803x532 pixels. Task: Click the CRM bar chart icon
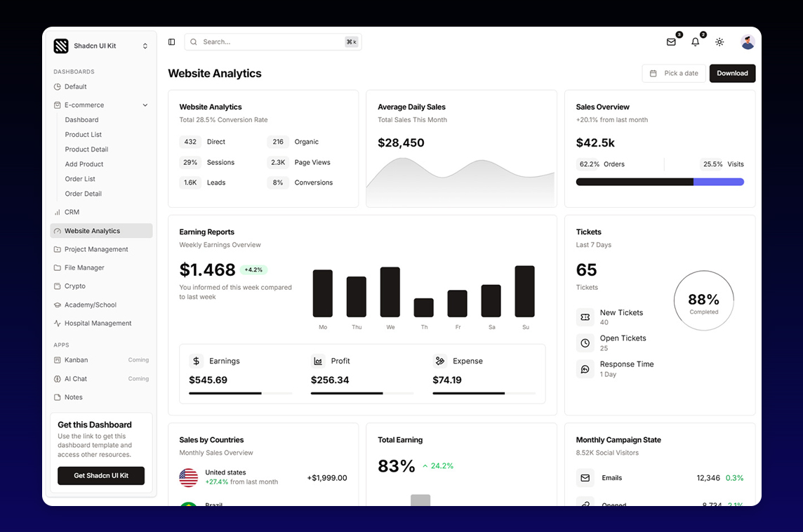pyautogui.click(x=58, y=212)
